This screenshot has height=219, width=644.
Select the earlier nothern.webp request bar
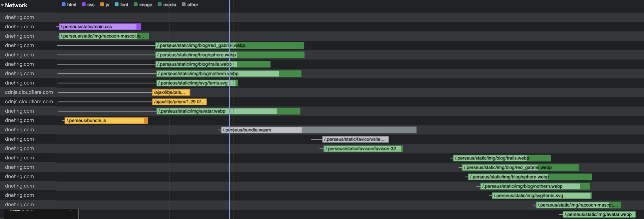point(229,74)
